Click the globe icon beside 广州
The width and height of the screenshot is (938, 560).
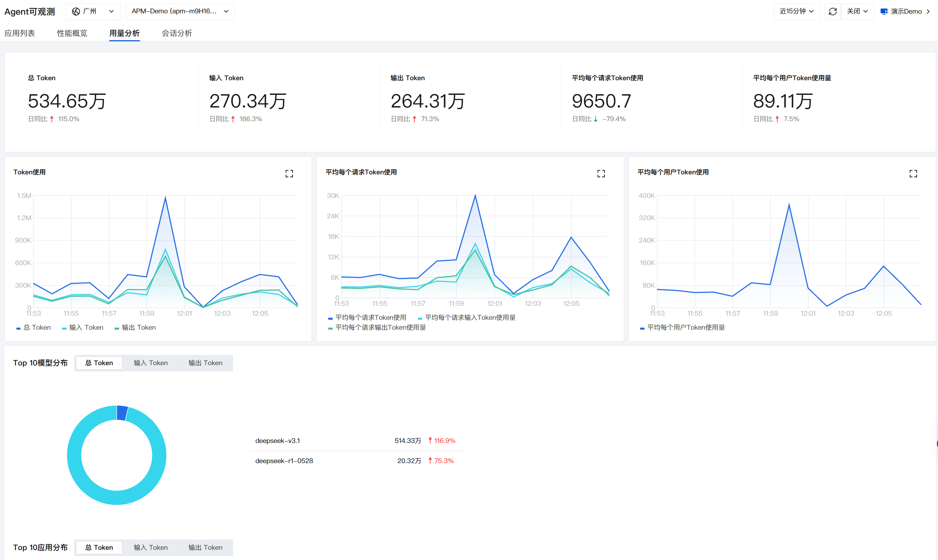(76, 12)
